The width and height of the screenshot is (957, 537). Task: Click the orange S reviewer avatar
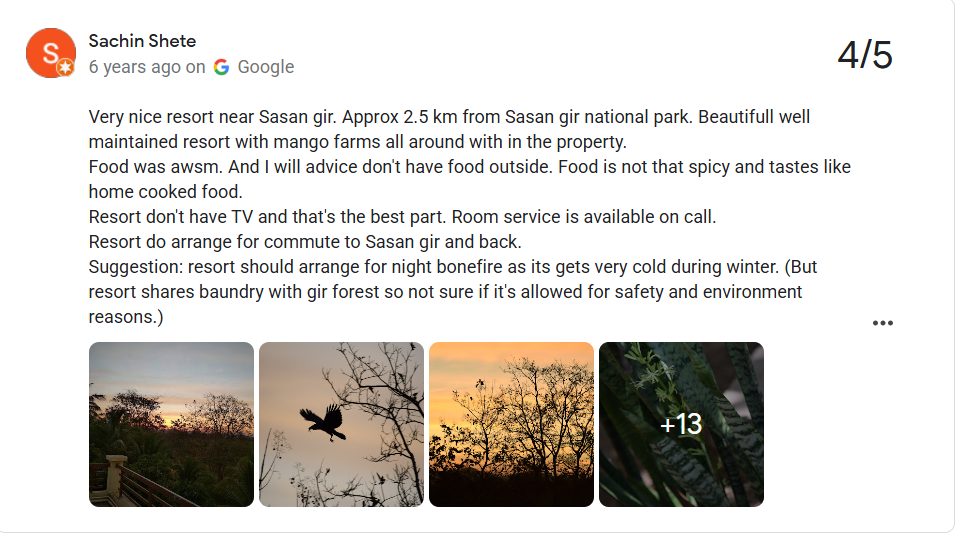pyautogui.click(x=51, y=53)
